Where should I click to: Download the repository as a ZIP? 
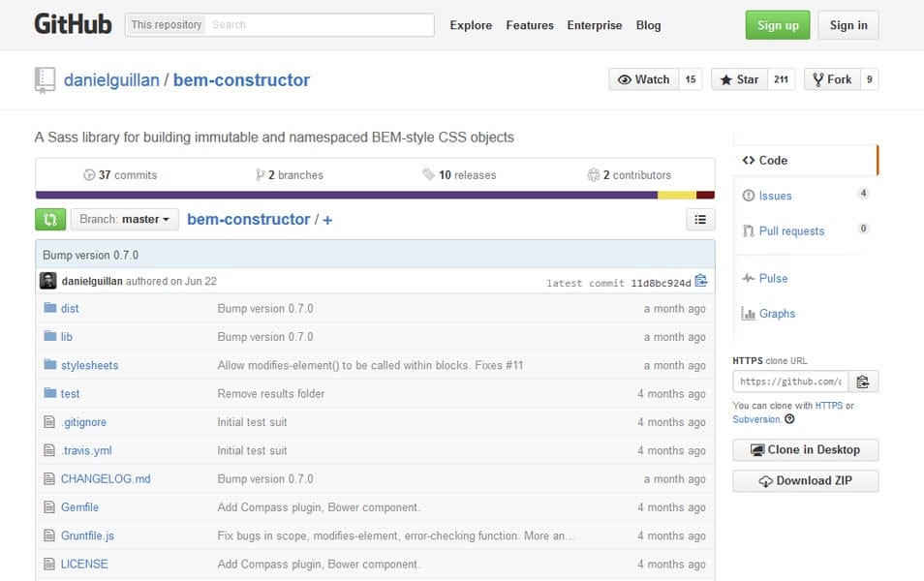click(805, 480)
